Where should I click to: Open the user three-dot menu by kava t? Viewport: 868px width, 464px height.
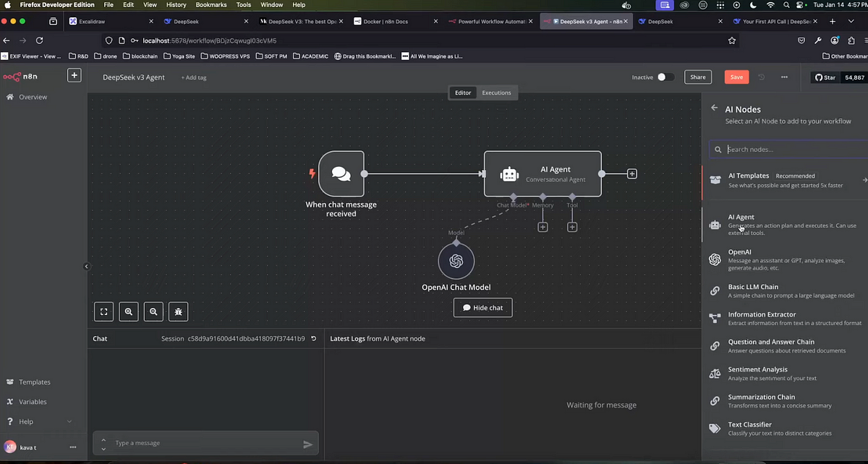(x=72, y=447)
